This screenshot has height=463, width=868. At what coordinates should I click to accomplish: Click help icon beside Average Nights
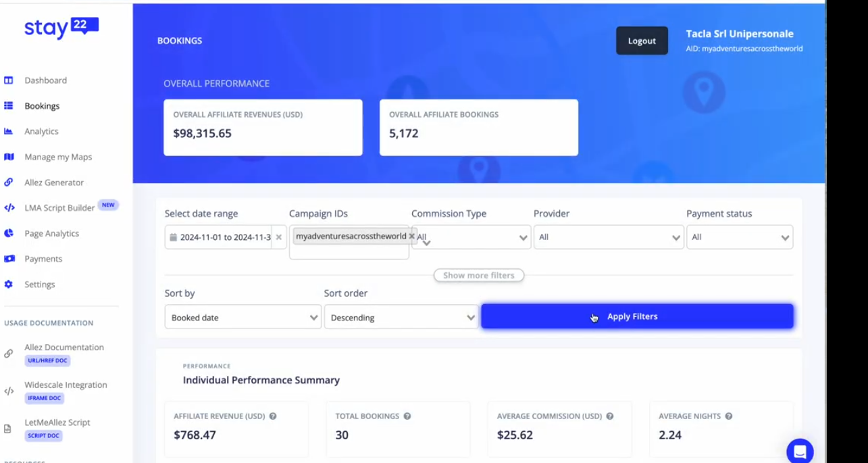click(x=729, y=416)
